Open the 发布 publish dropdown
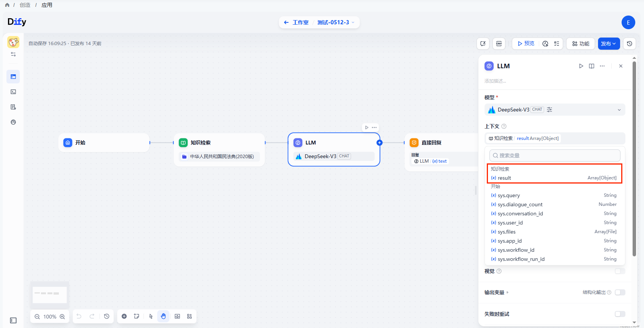 (x=609, y=44)
